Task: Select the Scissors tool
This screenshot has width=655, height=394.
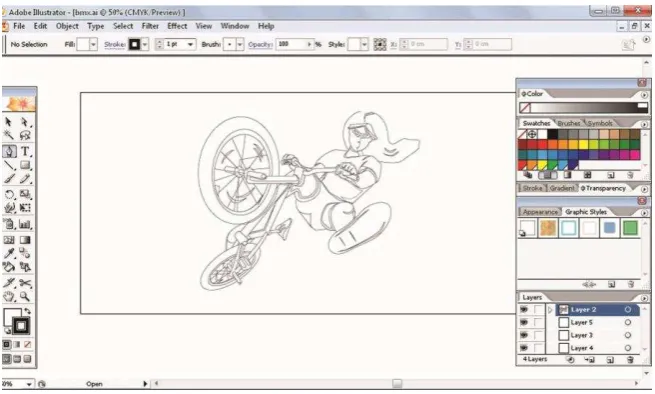Action: click(x=25, y=283)
